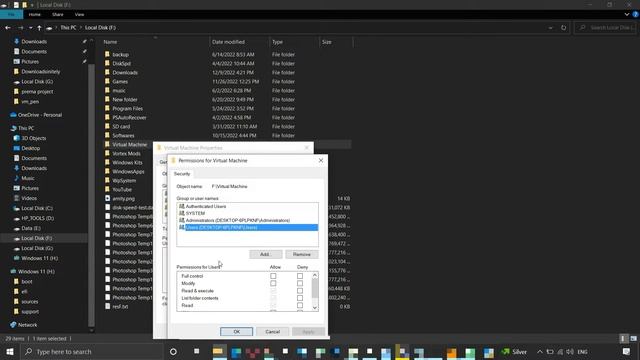Click the Search Local Disk field
The image size is (640, 360).
click(605, 28)
